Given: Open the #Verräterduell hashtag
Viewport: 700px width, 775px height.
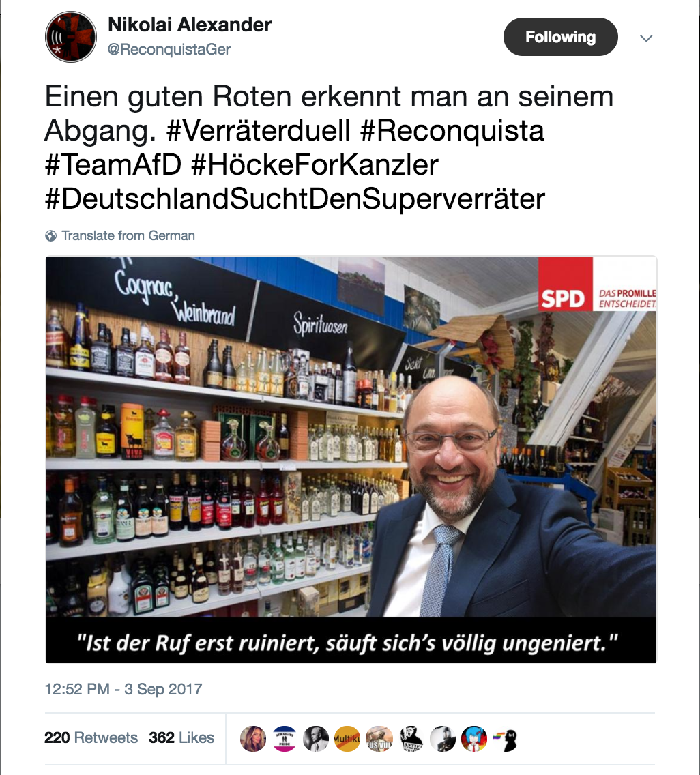Looking at the screenshot, I should [x=258, y=130].
